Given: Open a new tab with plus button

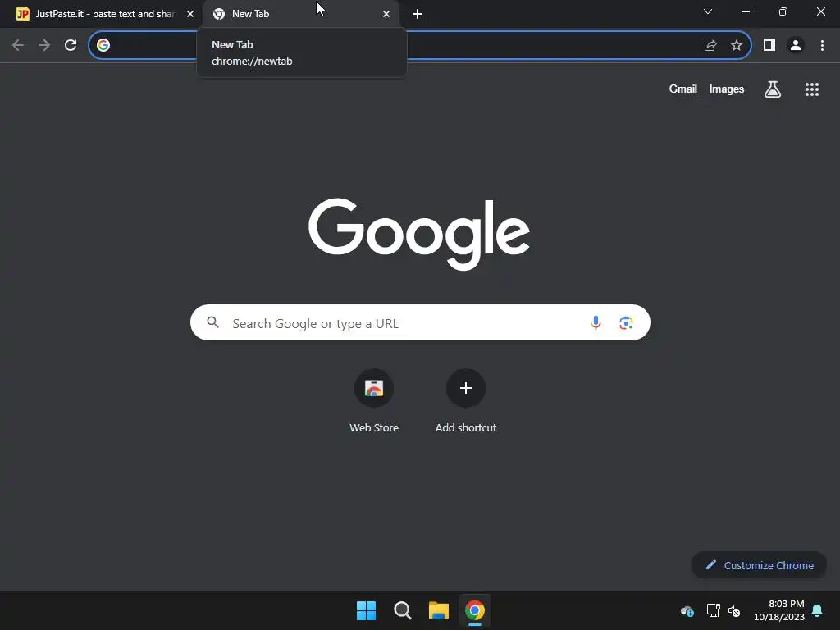Looking at the screenshot, I should 418,14.
